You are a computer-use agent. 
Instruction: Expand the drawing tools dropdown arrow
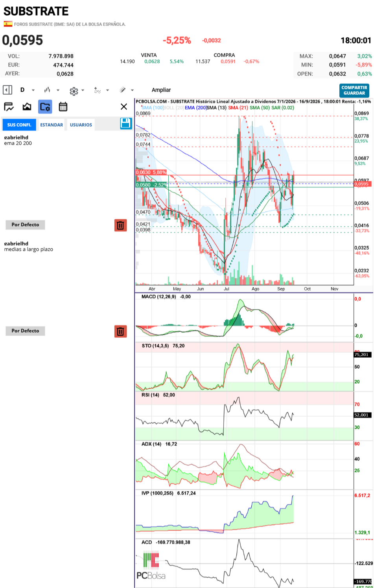click(x=132, y=90)
